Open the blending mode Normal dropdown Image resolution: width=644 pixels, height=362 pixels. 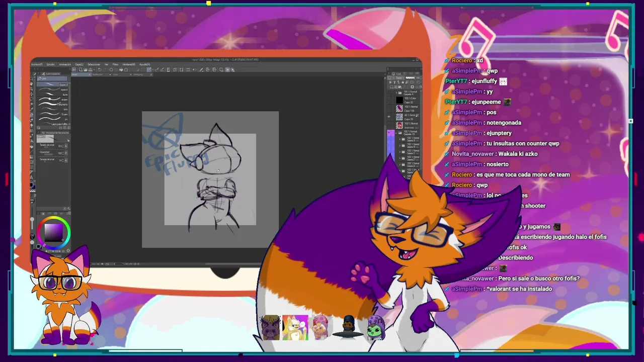coord(400,77)
